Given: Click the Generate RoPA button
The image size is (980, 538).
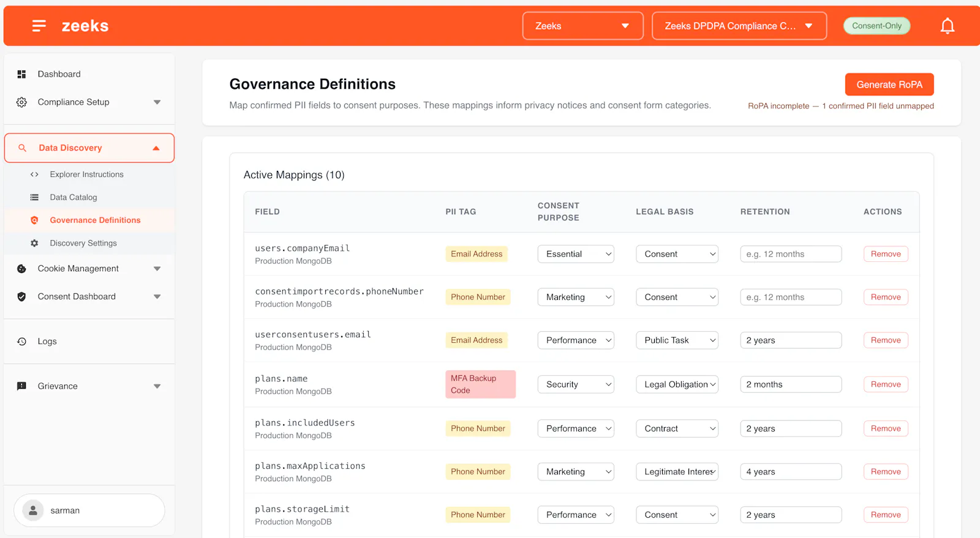Looking at the screenshot, I should [889, 84].
